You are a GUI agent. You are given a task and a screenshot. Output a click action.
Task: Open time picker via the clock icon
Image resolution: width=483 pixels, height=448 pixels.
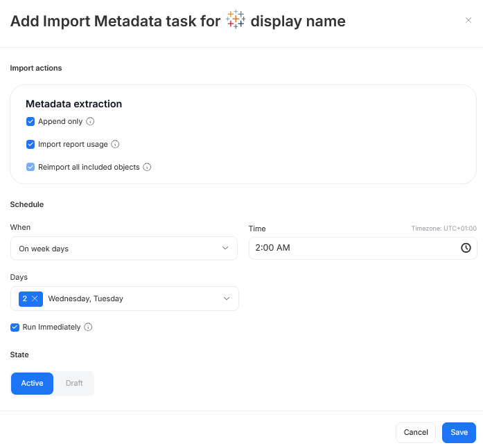(x=466, y=248)
